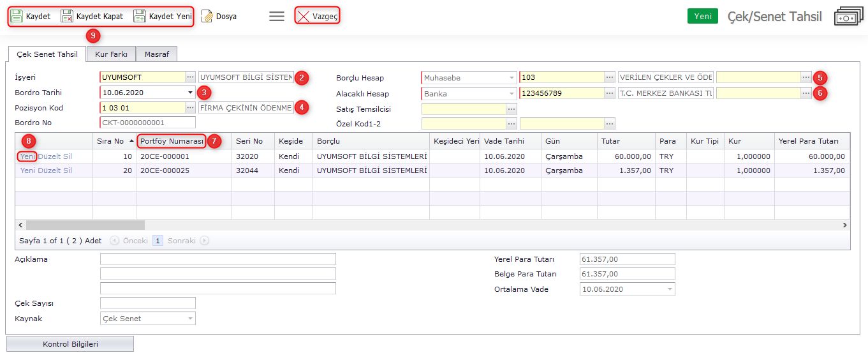Click the Kontrol Bilgileri button

tap(70, 344)
